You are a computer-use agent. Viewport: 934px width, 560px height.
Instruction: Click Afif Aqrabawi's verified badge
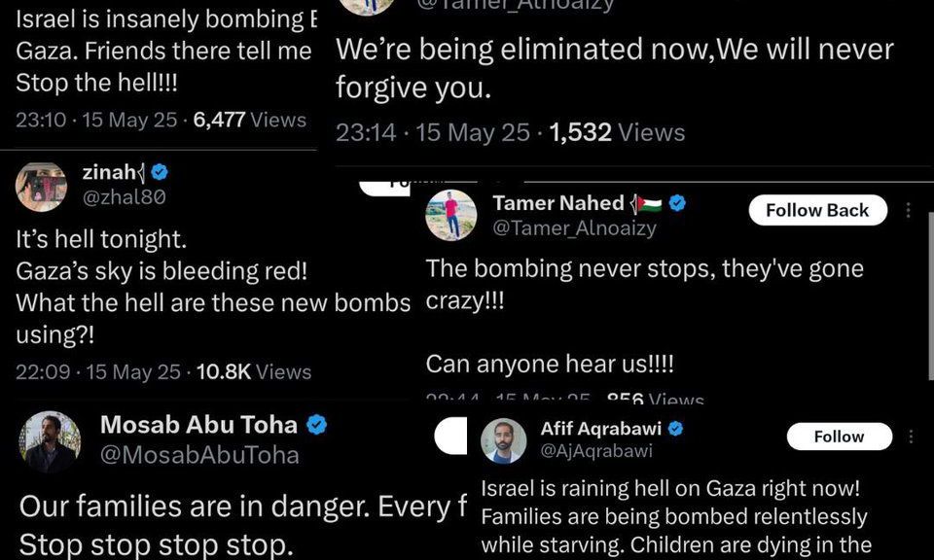675,429
